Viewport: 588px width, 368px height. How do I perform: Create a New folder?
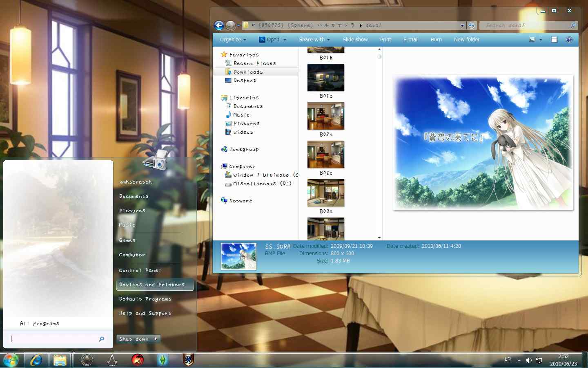467,40
